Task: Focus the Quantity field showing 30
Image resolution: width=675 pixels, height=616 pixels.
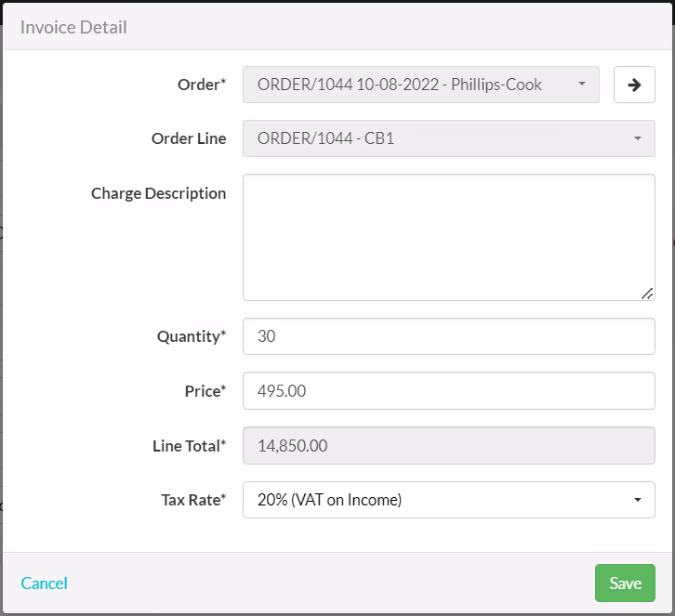Action: pos(448,336)
